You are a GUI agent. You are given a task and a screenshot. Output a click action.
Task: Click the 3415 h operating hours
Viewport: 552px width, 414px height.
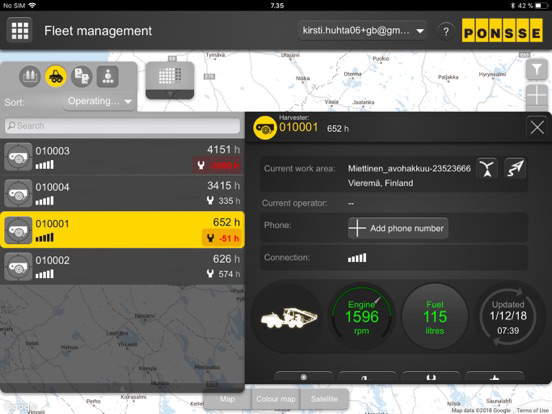[x=224, y=186]
